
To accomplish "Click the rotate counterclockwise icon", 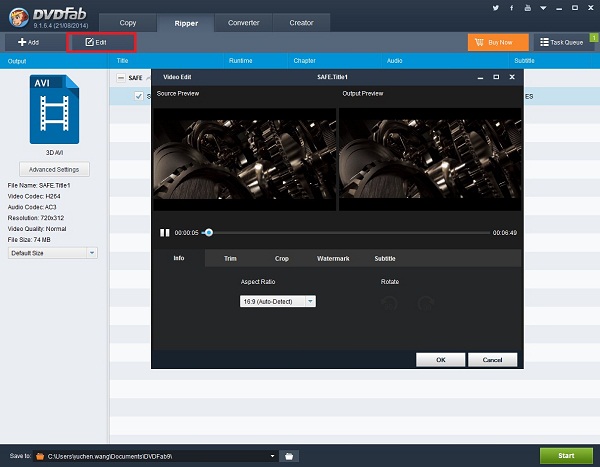I will [x=389, y=304].
